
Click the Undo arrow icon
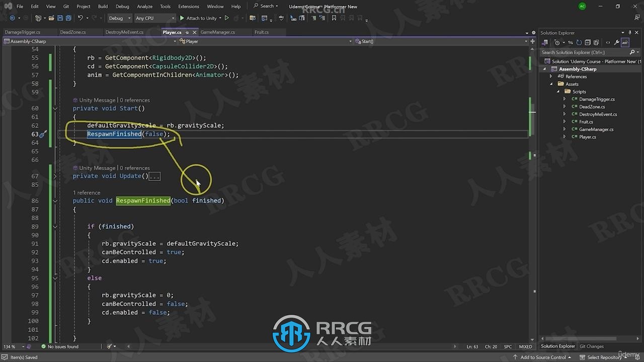coord(80,18)
